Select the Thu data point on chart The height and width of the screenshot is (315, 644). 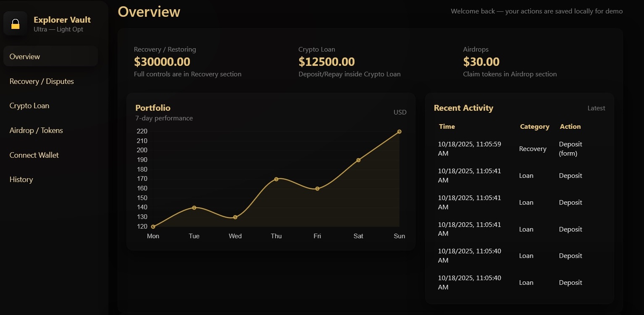(276, 179)
